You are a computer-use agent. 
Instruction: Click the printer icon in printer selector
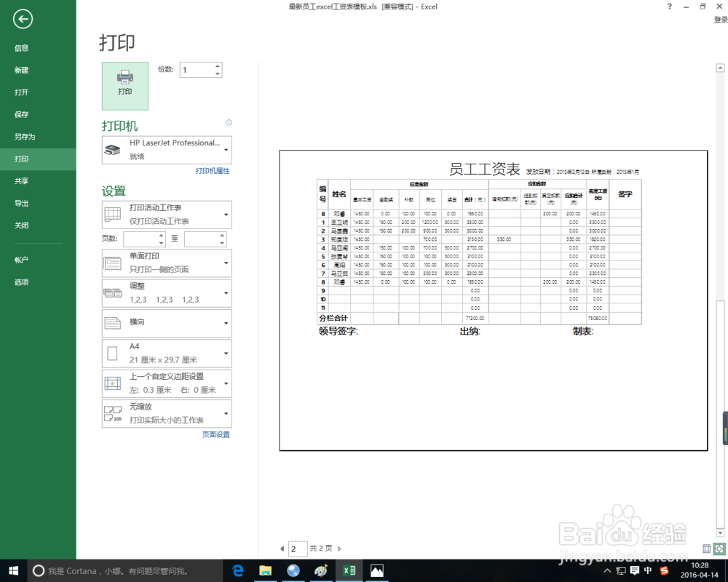(112, 150)
